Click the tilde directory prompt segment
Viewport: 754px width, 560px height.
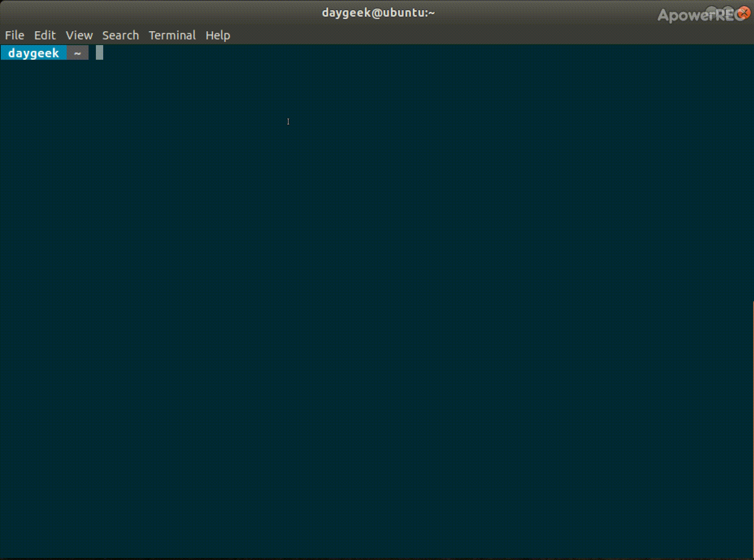pos(78,53)
